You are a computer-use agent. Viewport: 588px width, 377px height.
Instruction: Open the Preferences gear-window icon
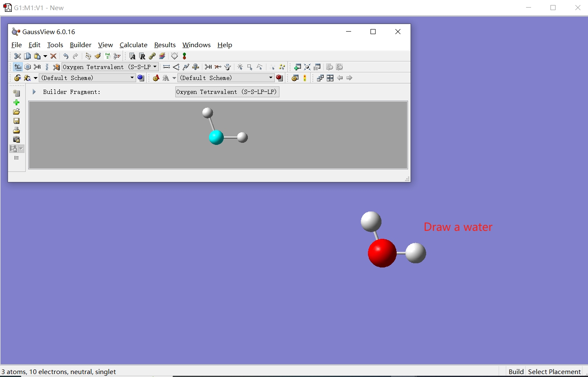pyautogui.click(x=295, y=78)
